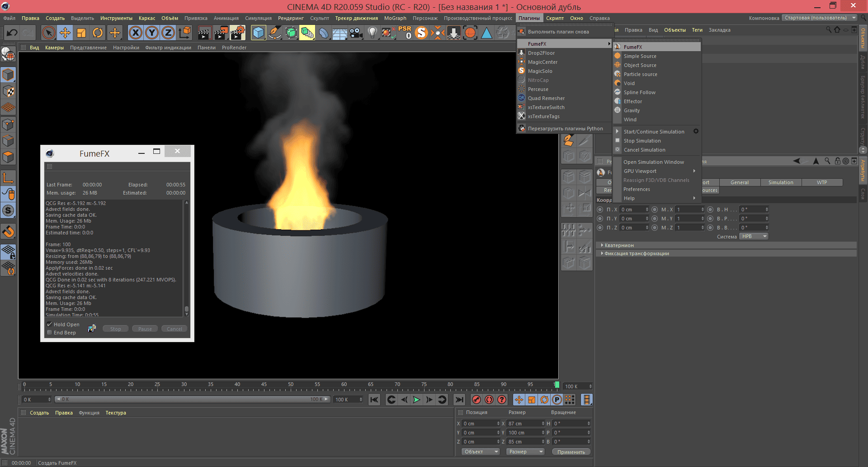Open the Размер mode dropdown
Screen dimensions: 868x467
pos(525,452)
